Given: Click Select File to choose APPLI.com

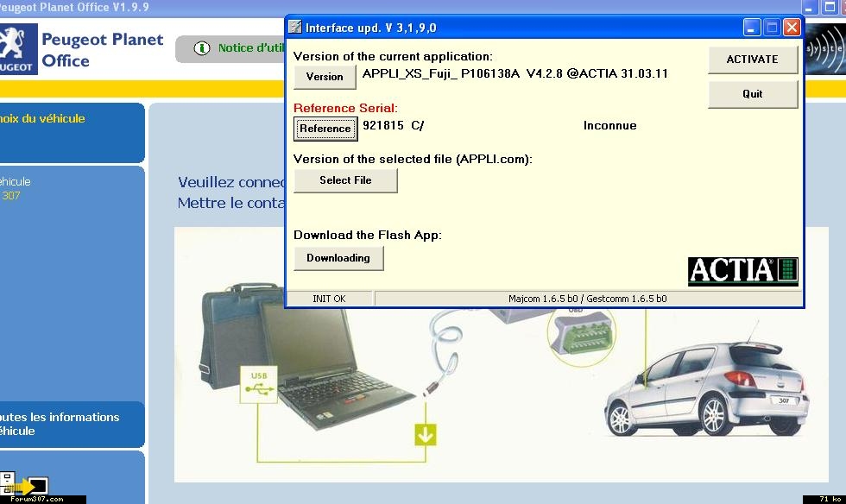Looking at the screenshot, I should [x=345, y=180].
